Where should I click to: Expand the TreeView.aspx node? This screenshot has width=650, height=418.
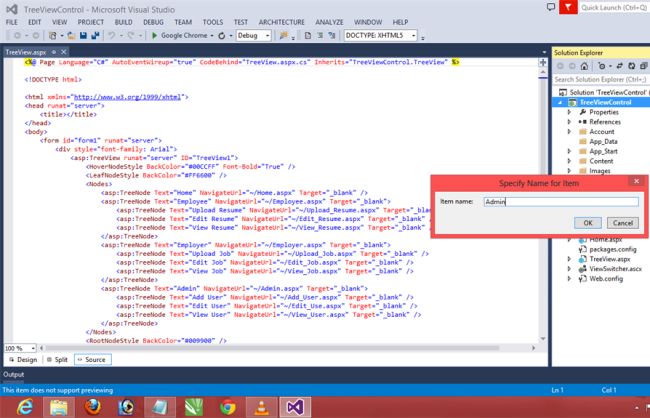pyautogui.click(x=569, y=259)
